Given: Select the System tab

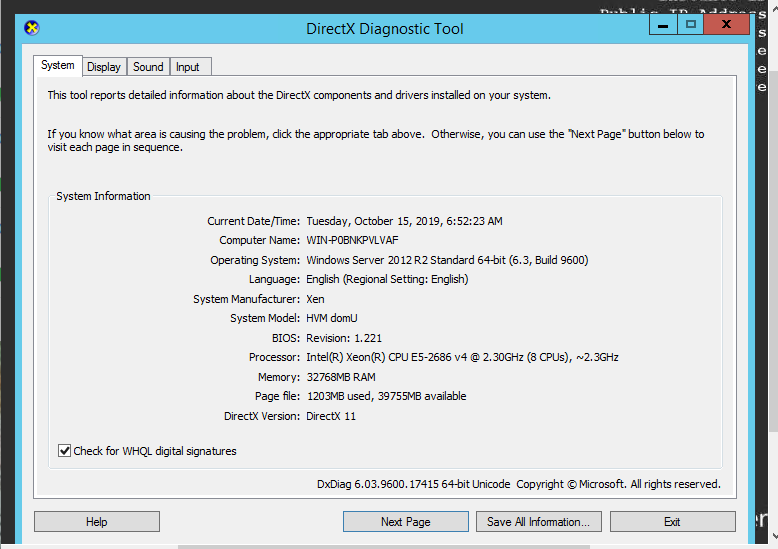Looking at the screenshot, I should point(58,66).
